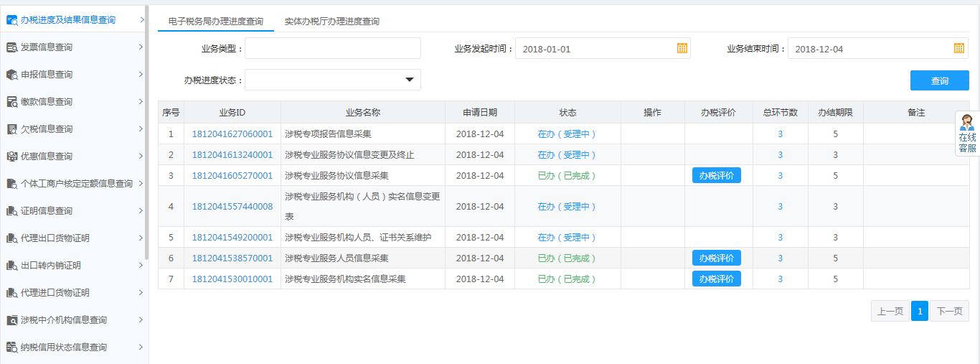Image resolution: width=980 pixels, height=364 pixels.
Task: Open calendar icon for 业务发起时间
Action: tap(682, 48)
